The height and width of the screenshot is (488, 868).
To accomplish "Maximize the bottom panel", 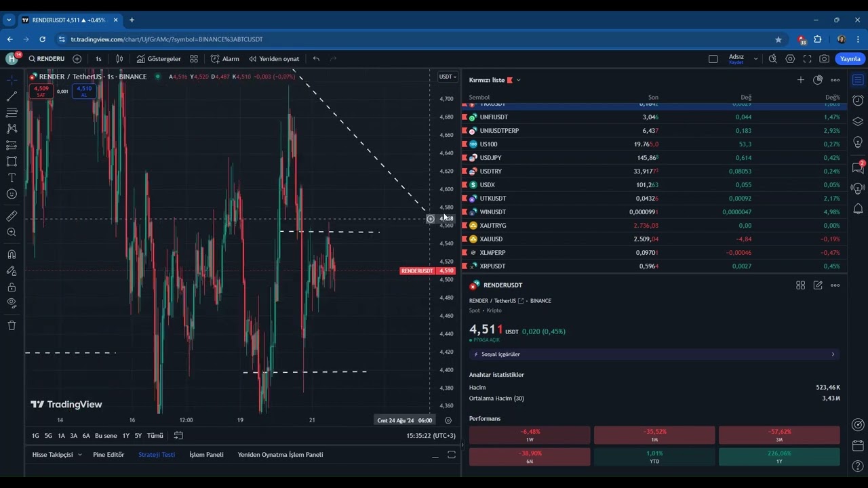I will coord(452,455).
